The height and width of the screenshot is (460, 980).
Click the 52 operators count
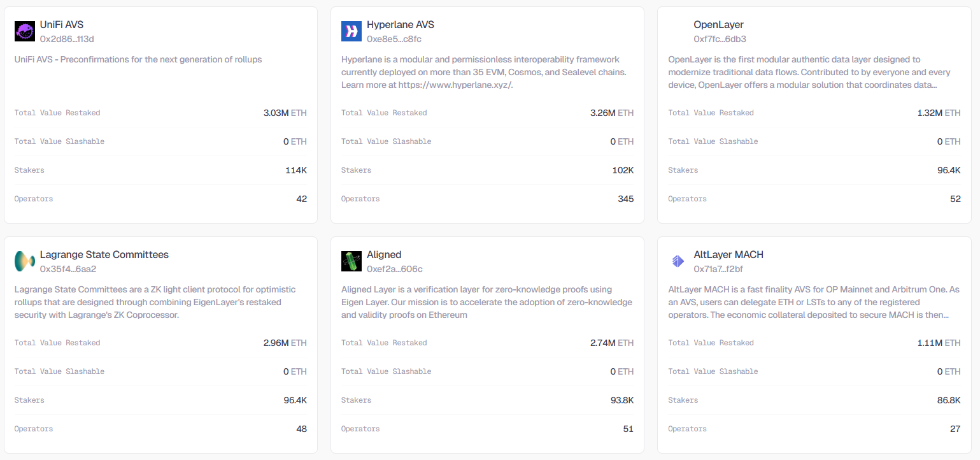(x=955, y=199)
